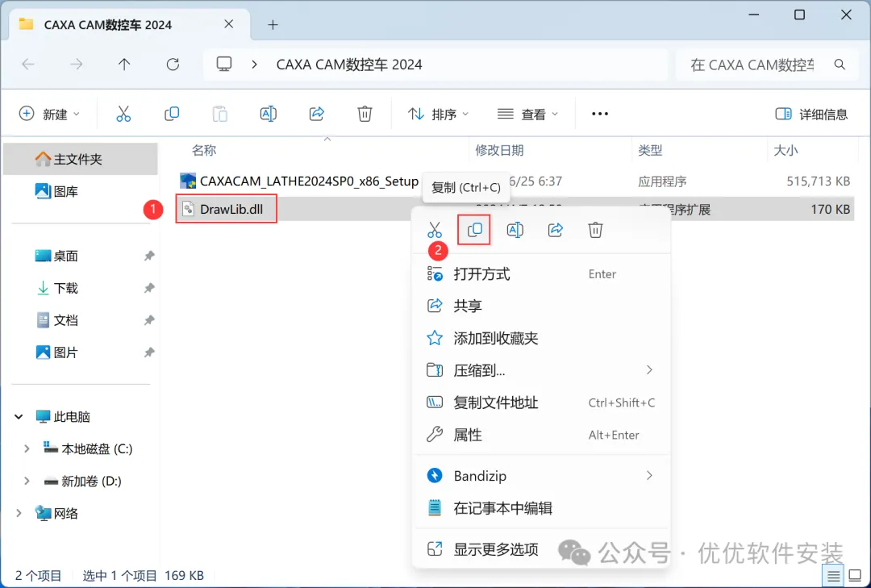Viewport: 871px width, 588px height.
Task: Click the Paste icon in the toolbar
Action: pyautogui.click(x=220, y=114)
